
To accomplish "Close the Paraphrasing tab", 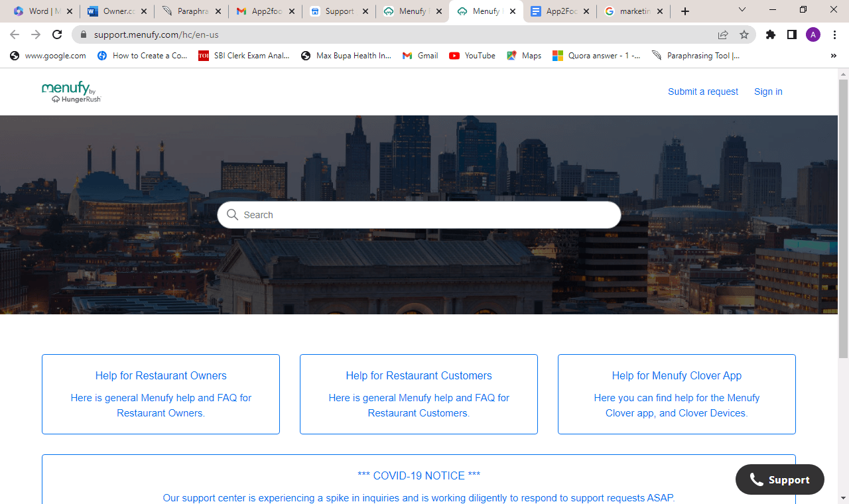I will (x=218, y=11).
